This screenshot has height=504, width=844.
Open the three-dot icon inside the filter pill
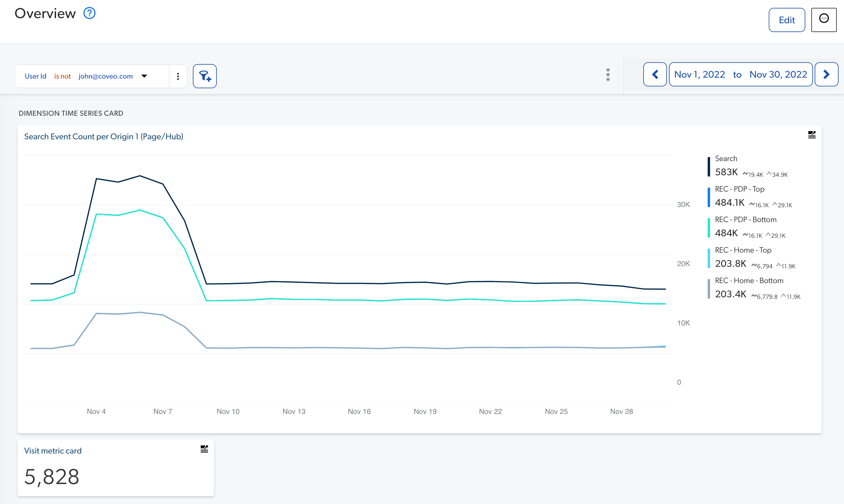pos(178,76)
